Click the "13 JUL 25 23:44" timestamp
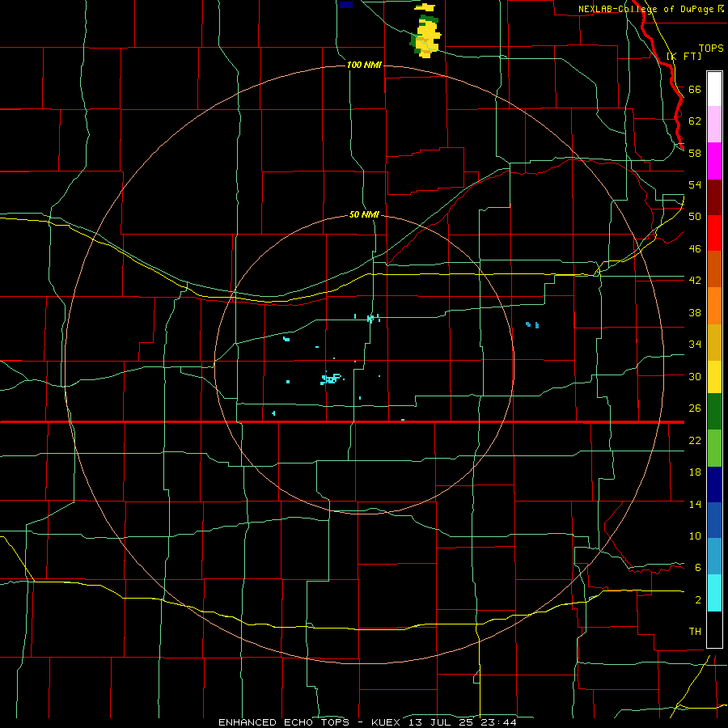 coord(463,722)
